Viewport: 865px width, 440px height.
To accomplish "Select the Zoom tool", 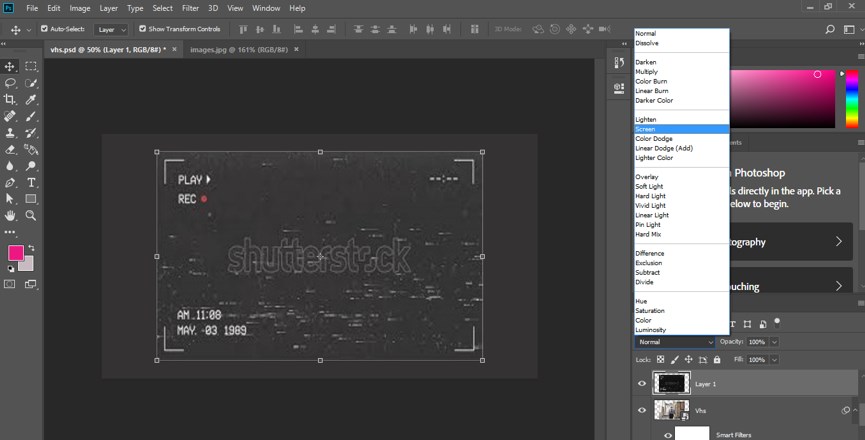I will (31, 216).
